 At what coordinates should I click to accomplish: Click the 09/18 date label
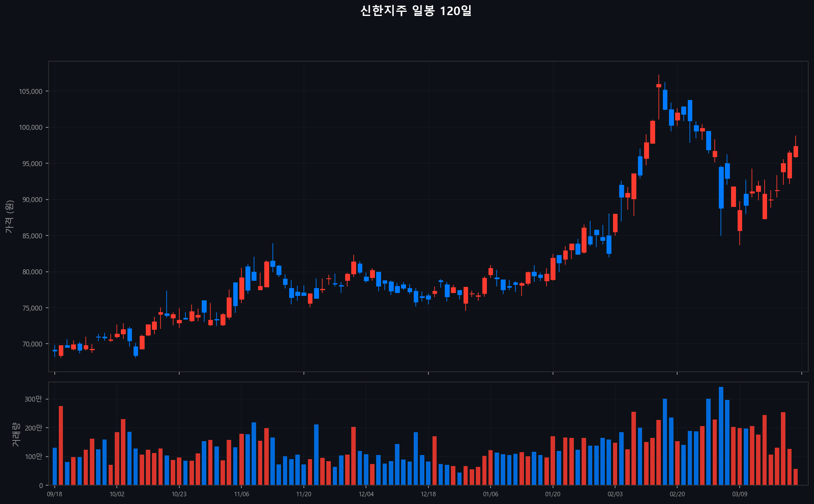coord(54,494)
